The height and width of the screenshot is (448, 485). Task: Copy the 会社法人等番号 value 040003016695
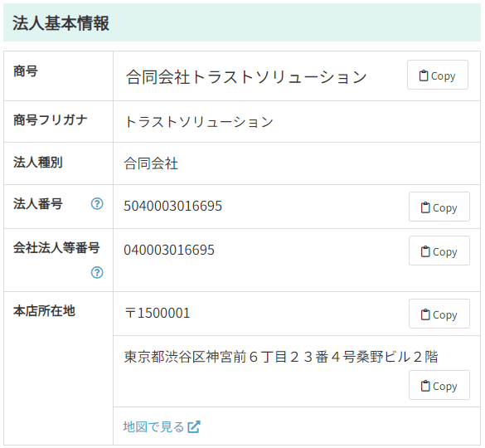(439, 251)
